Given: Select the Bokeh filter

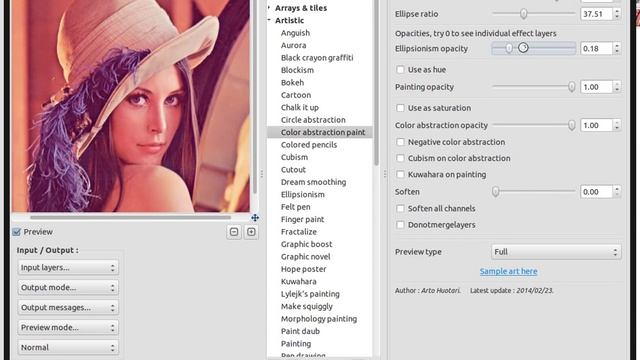Looking at the screenshot, I should click(292, 82).
